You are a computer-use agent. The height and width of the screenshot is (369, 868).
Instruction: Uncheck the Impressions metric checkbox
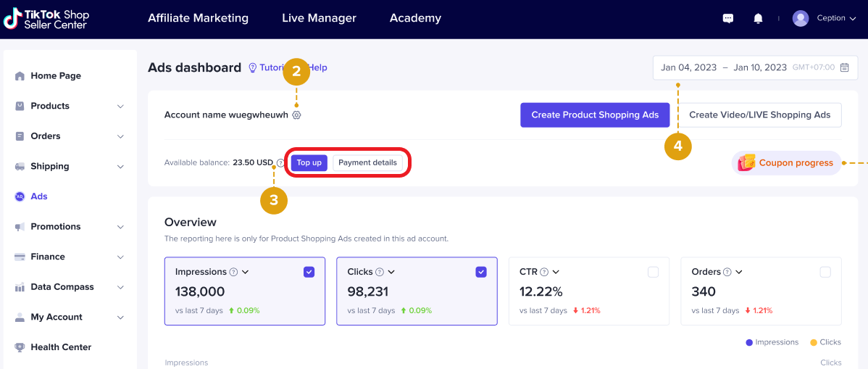pyautogui.click(x=309, y=272)
